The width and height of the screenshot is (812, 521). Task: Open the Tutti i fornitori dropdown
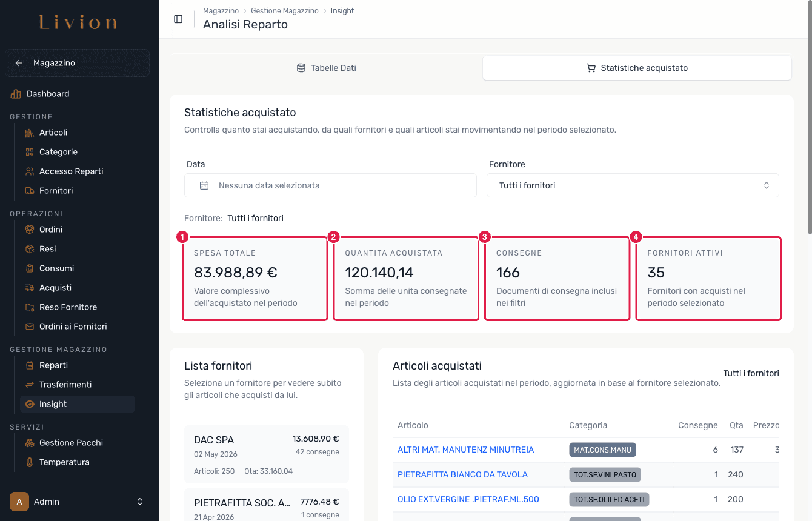(633, 185)
